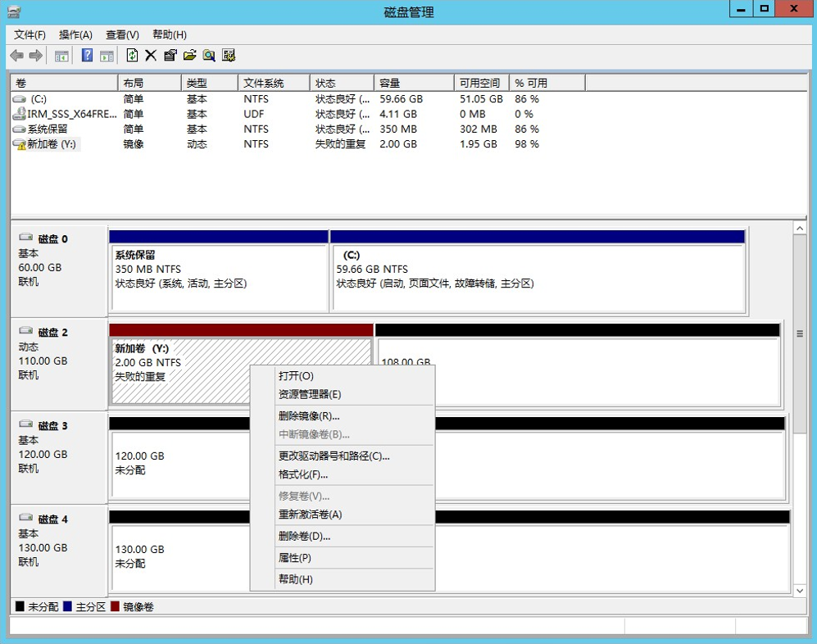
Task: Click the Disk Management title bar icon
Action: [x=14, y=11]
